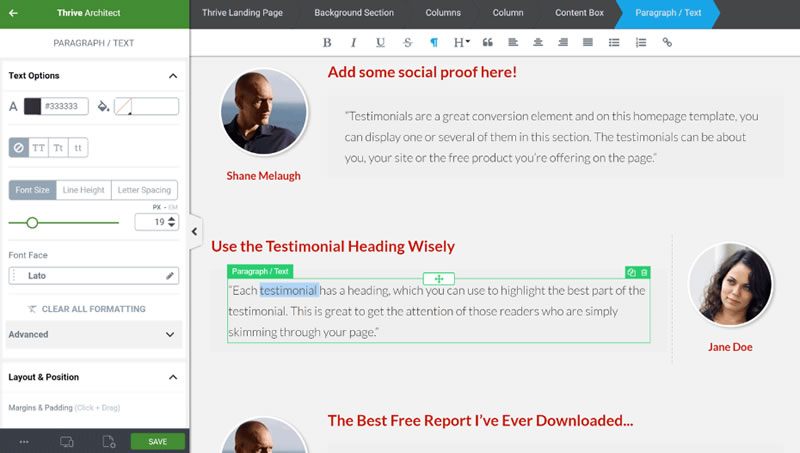Set text transform to uppercase TT
Viewport: 800px width, 453px height.
click(38, 148)
